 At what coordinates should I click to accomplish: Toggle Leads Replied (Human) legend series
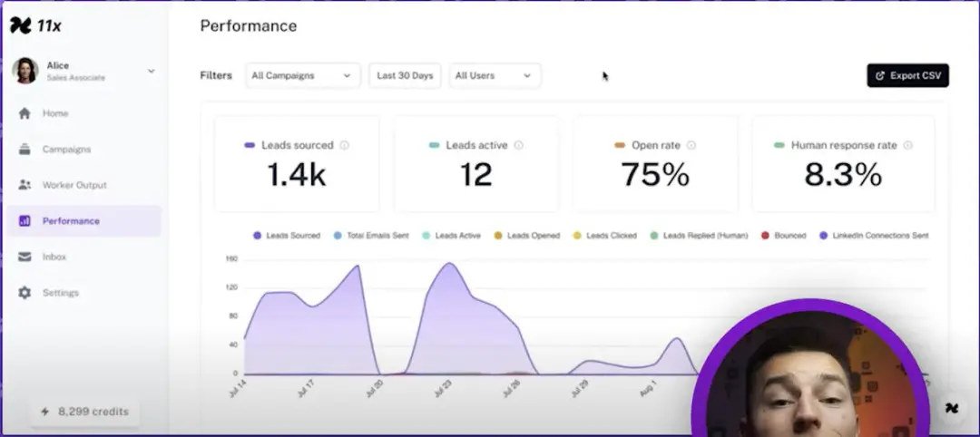coord(699,236)
